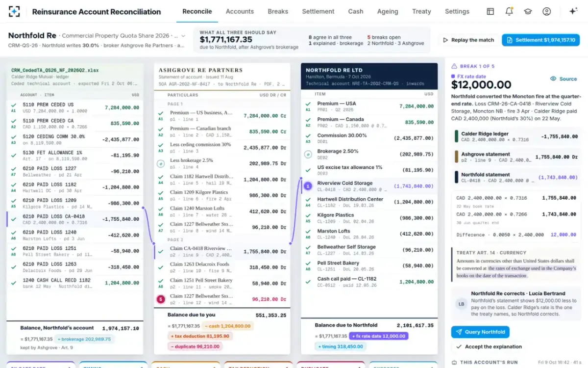The image size is (588, 368).
Task: Click the check mark on Premium — Canada row
Action: (x=308, y=120)
